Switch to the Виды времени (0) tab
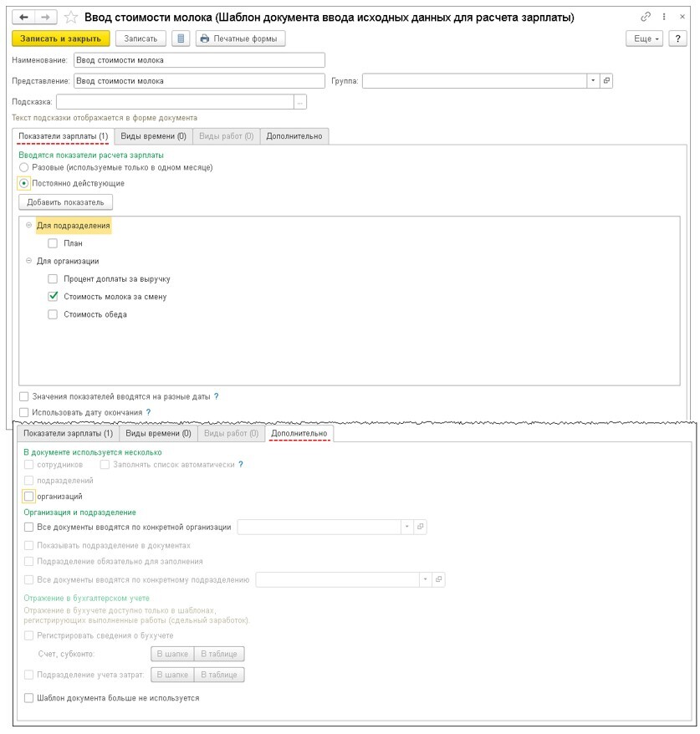Viewport: 700px width, 734px height. click(153, 136)
